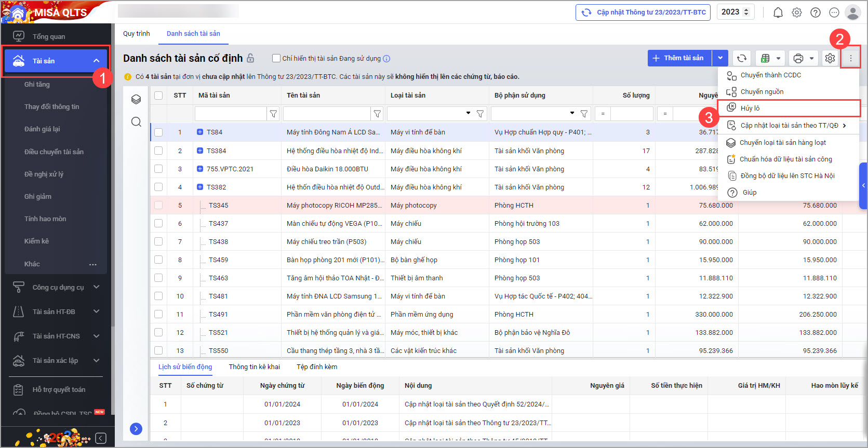Select 'Hủy lô' from the menu
This screenshot has height=448, width=868.
pyautogui.click(x=750, y=108)
